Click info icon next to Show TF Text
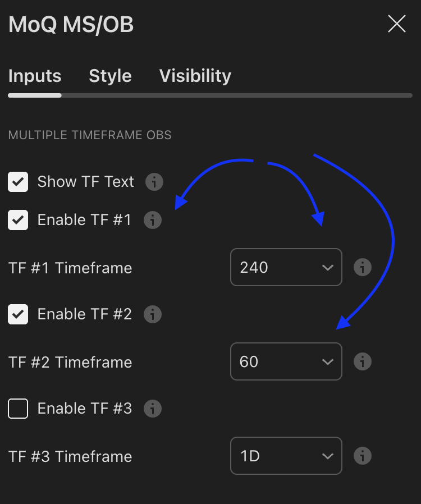This screenshot has height=504, width=421. click(154, 182)
